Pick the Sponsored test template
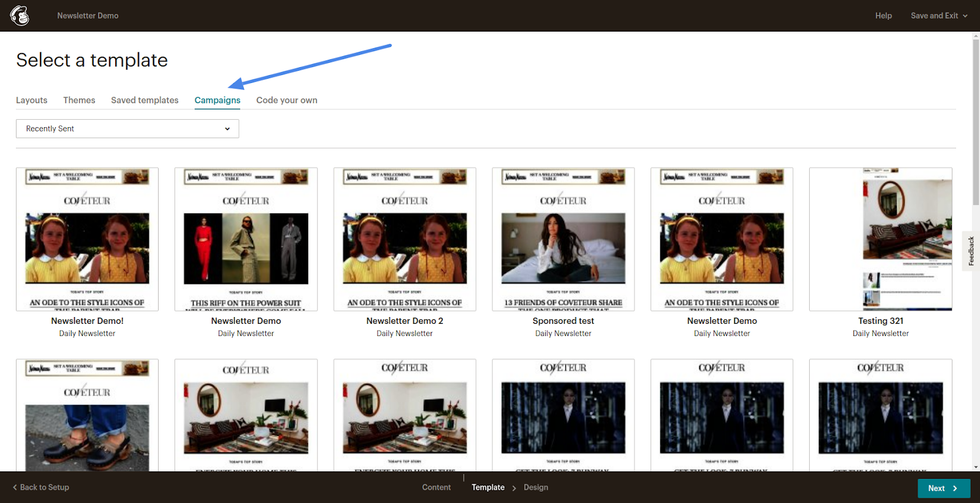 pyautogui.click(x=563, y=239)
